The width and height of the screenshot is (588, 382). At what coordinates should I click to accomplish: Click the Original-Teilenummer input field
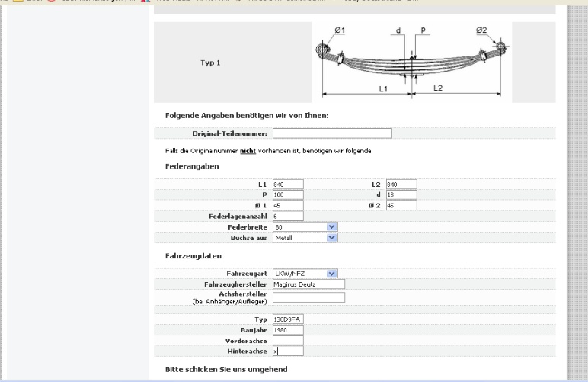[332, 133]
